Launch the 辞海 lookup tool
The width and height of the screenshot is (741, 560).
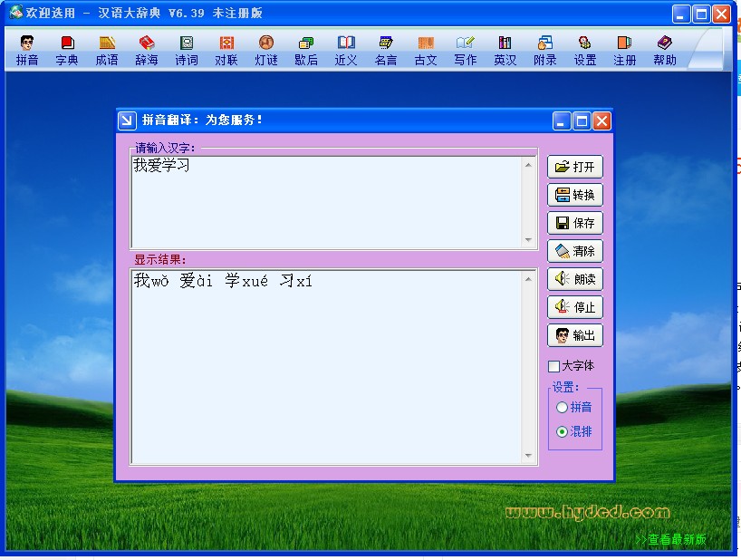point(146,50)
